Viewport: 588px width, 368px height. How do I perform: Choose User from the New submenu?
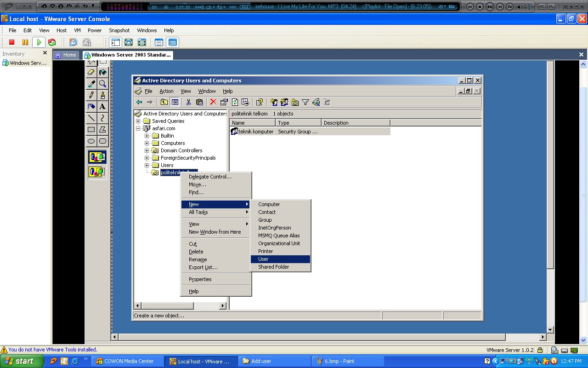tap(280, 259)
